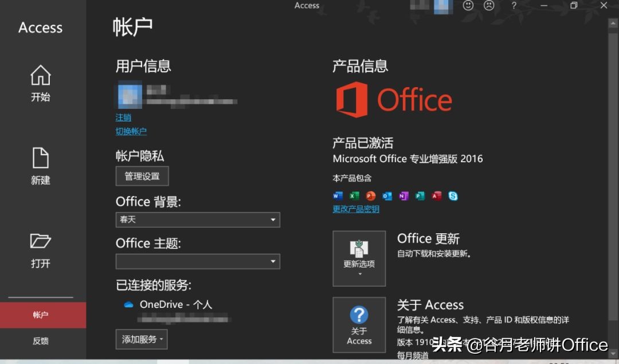The width and height of the screenshot is (619, 364).
Task: Minimize the Access window
Action: coord(543,6)
